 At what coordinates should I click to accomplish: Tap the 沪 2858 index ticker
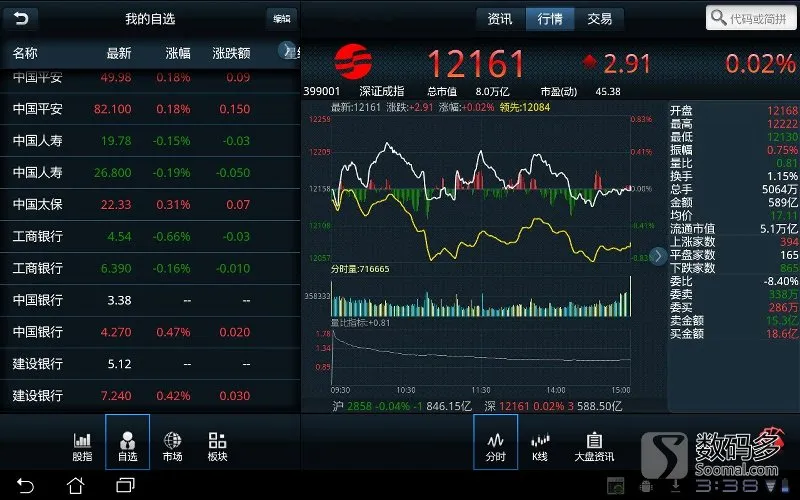402,406
